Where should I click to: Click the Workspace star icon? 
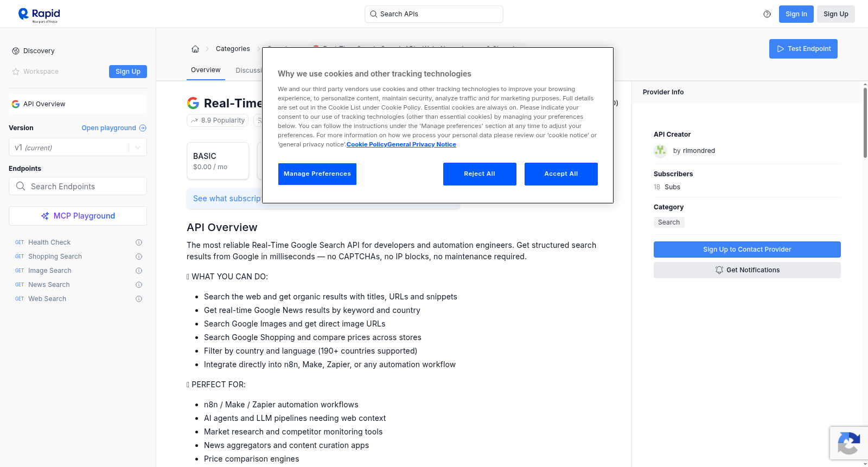click(x=16, y=72)
